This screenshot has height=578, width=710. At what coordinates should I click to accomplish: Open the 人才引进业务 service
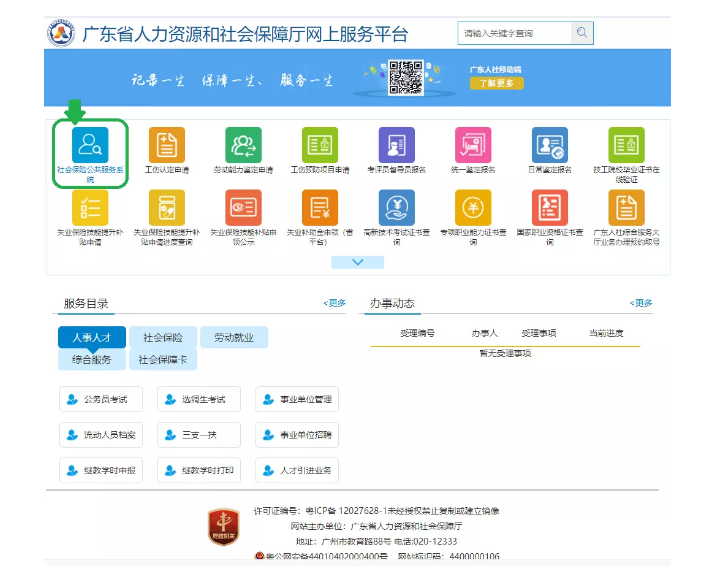(297, 470)
